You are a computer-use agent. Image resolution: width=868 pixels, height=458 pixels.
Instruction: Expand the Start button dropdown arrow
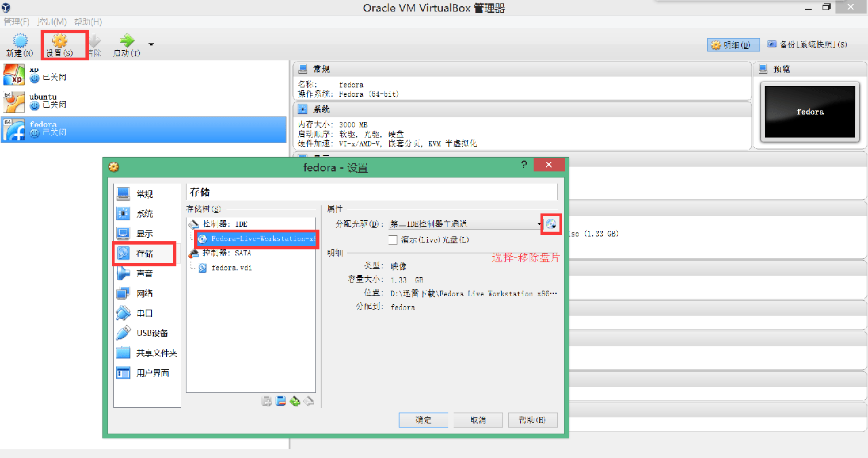click(x=151, y=45)
